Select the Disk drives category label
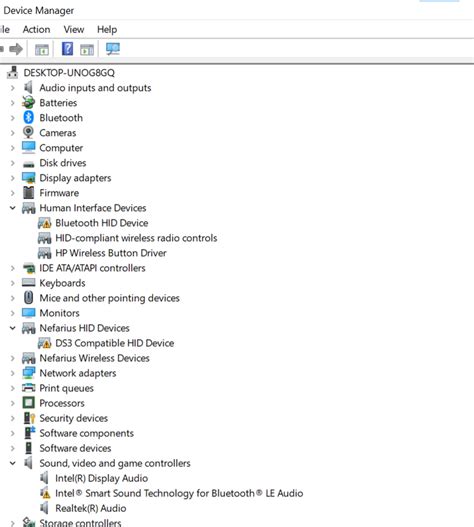 click(x=63, y=163)
